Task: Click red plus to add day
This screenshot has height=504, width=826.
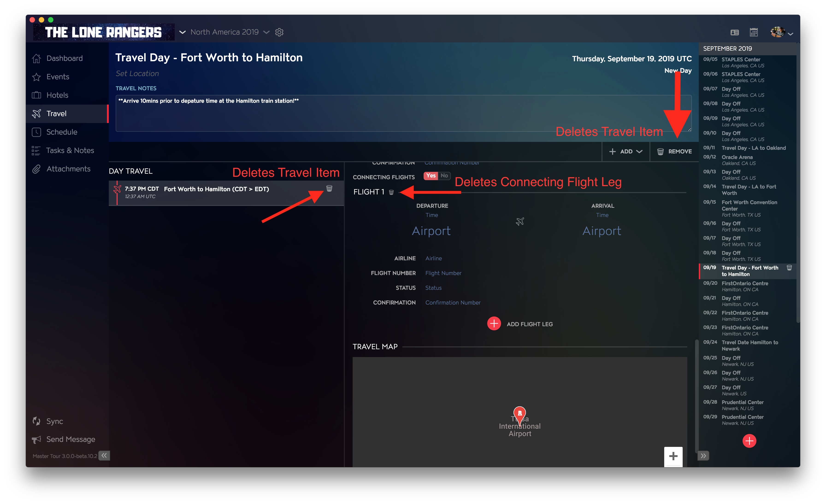Action: [x=749, y=441]
